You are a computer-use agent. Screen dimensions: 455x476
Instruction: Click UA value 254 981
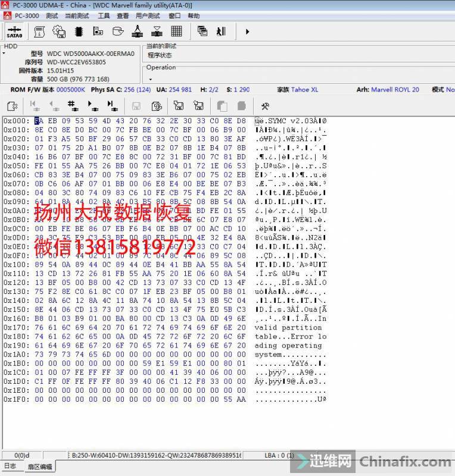pyautogui.click(x=180, y=90)
